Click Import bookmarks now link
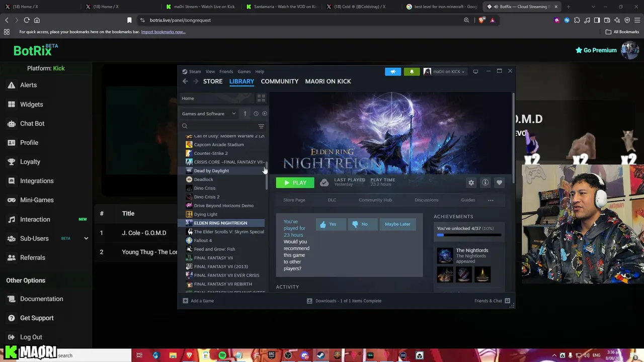Image resolution: width=644 pixels, height=362 pixels. coord(163,32)
